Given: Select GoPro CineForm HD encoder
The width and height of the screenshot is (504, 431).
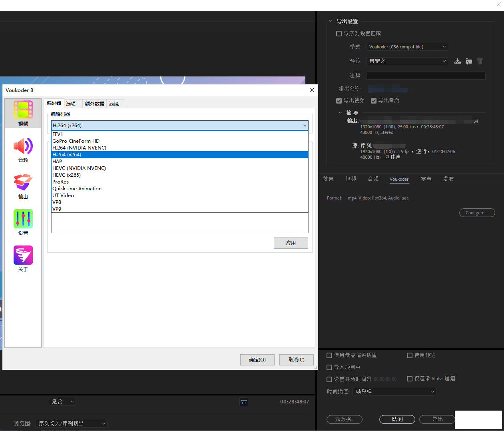Looking at the screenshot, I should [x=180, y=141].
